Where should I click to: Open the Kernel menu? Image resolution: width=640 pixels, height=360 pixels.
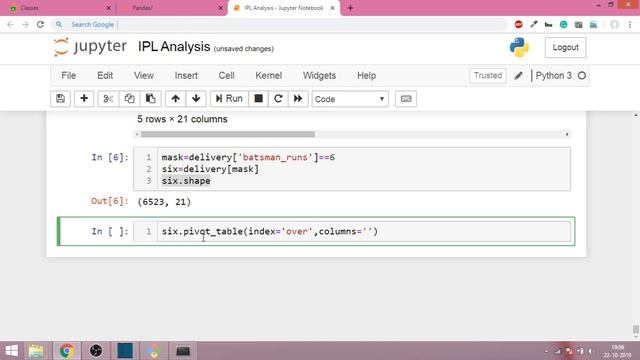269,76
